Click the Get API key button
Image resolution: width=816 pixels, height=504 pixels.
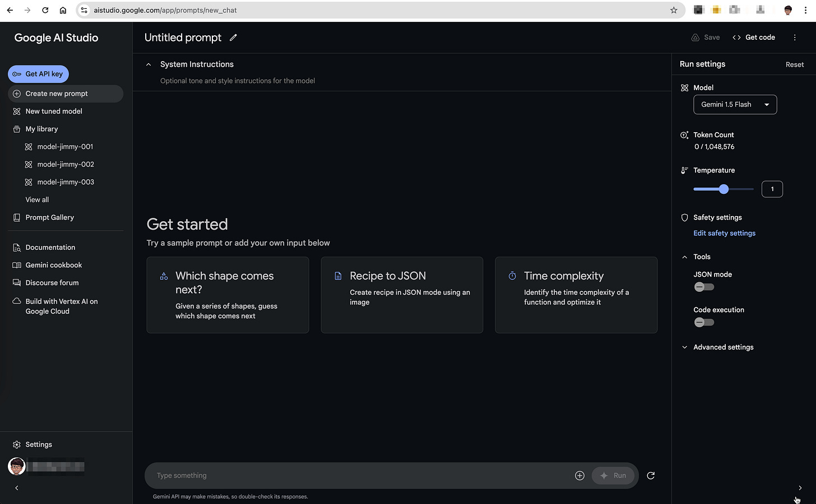coord(38,74)
